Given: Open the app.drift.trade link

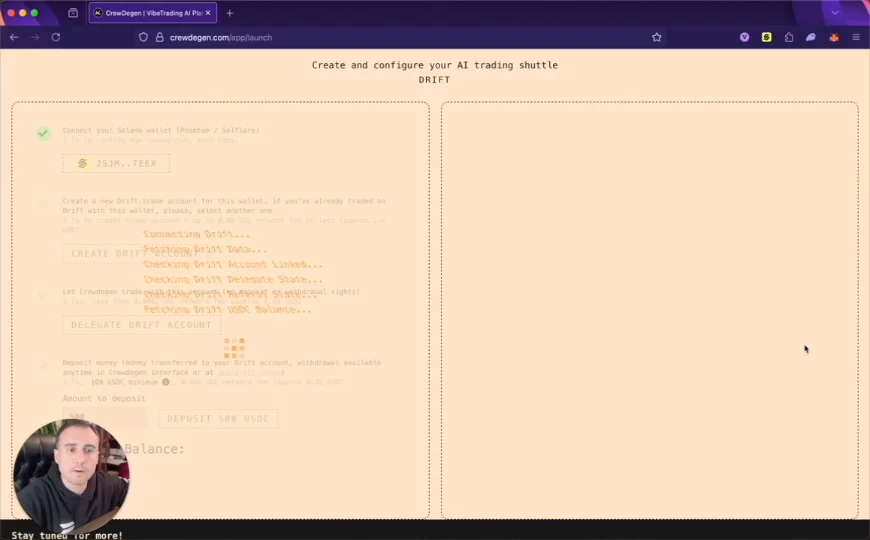Looking at the screenshot, I should [250, 372].
